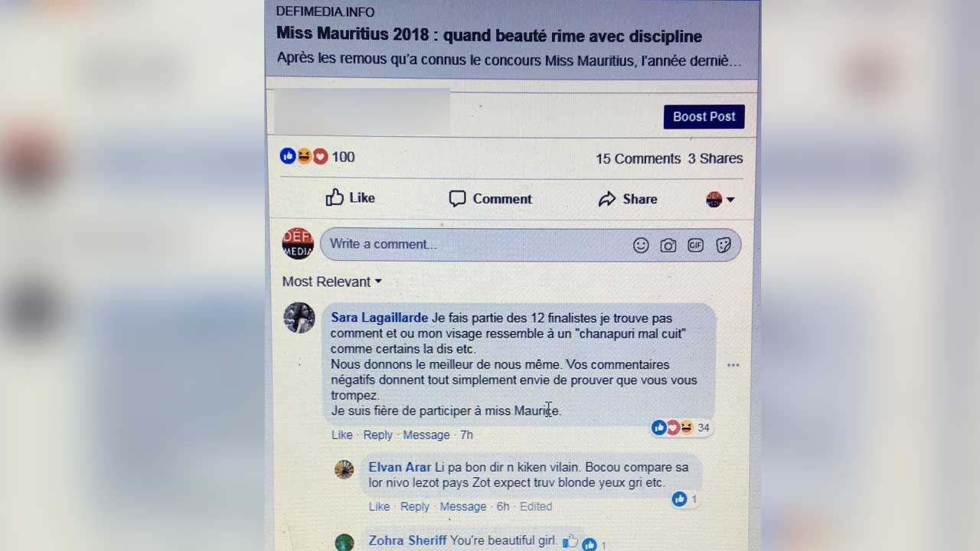980x551 pixels.
Task: Open the Comment action on the post
Action: [x=490, y=199]
